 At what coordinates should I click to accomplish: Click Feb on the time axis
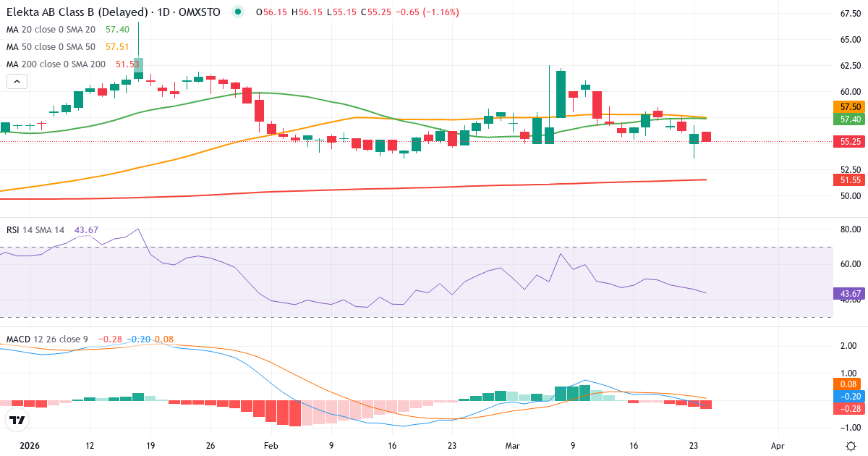271,447
